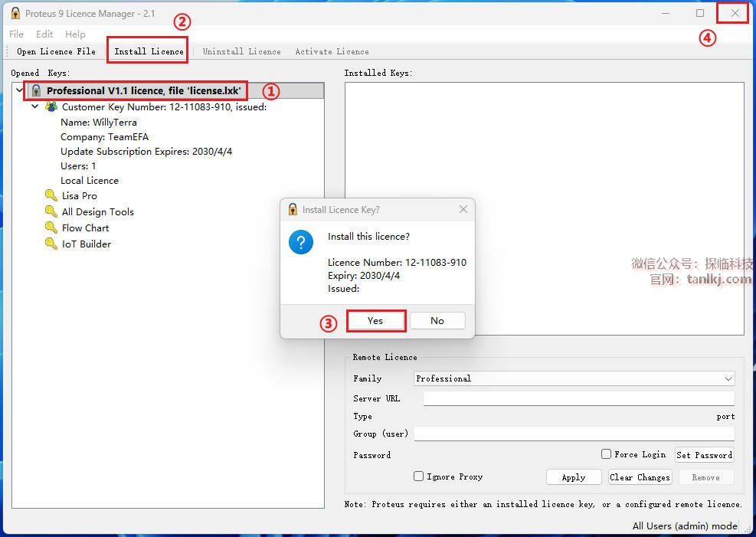The height and width of the screenshot is (537, 756).
Task: Open the Help menu
Action: tap(75, 34)
